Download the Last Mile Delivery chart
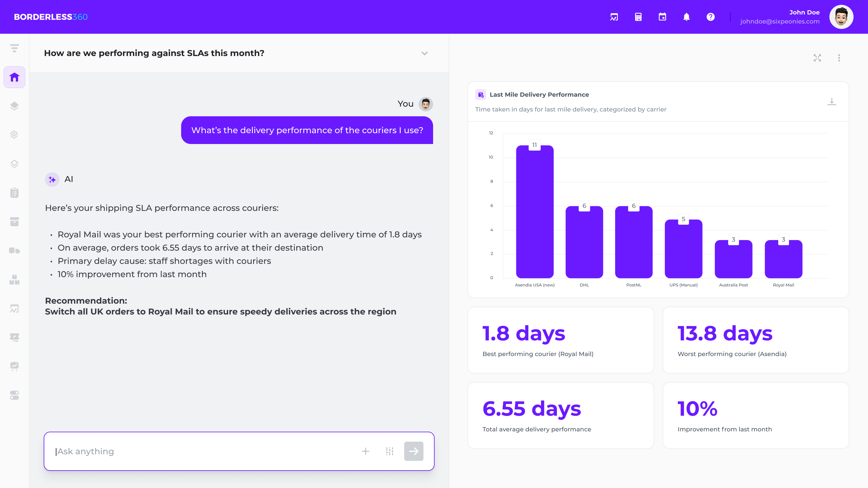The width and height of the screenshot is (868, 488). click(x=832, y=102)
